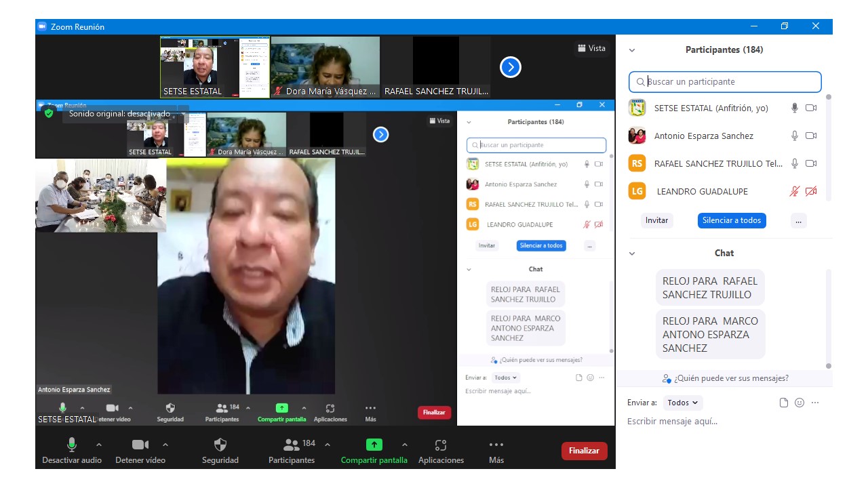Click the Seguridad shield icon in main toolbar

[220, 445]
